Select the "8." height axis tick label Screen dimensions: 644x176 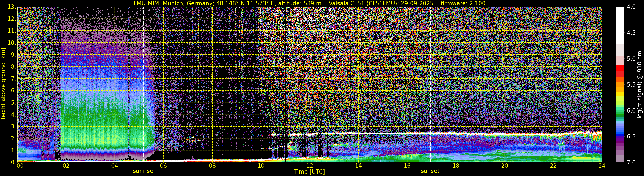click(x=13, y=67)
